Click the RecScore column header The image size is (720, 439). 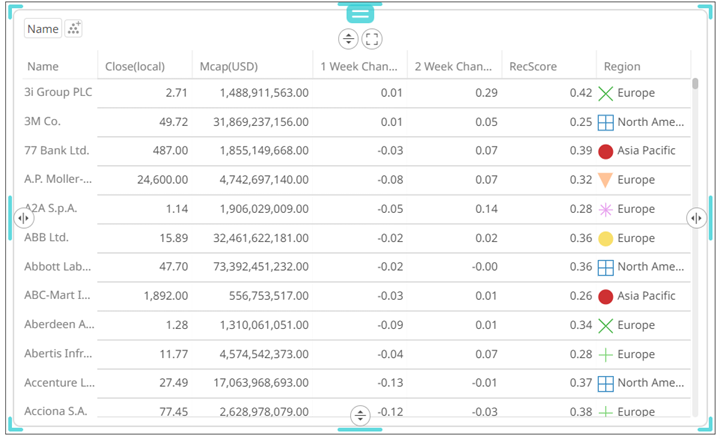530,67
